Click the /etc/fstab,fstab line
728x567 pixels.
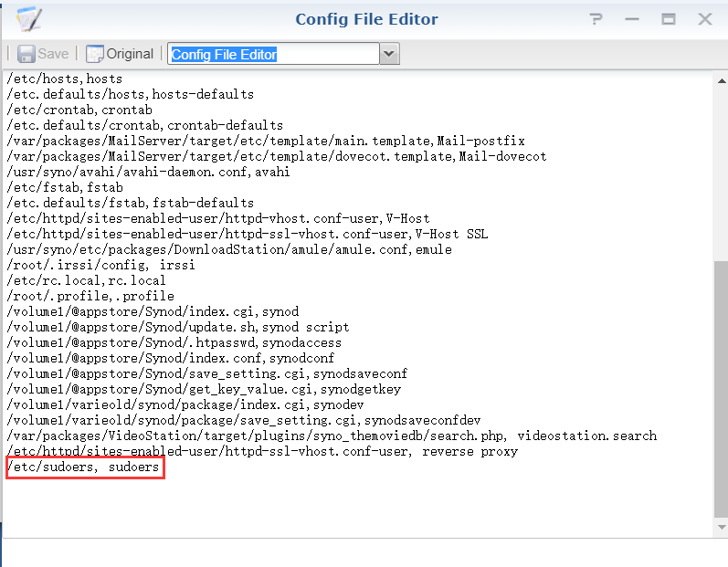[64, 187]
